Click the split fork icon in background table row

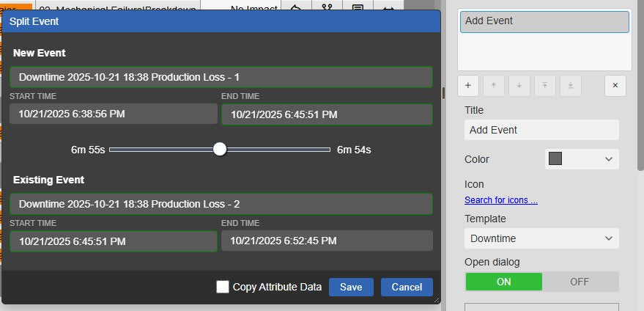pos(327,6)
